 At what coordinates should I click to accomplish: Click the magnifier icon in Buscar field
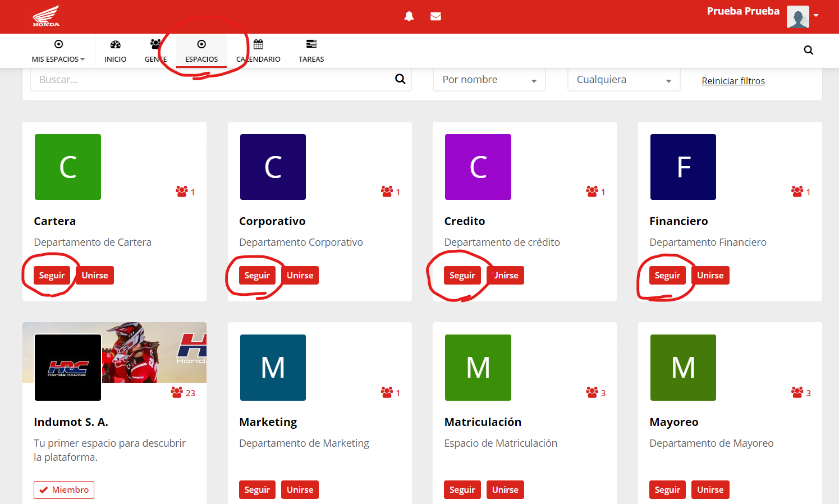tap(400, 79)
